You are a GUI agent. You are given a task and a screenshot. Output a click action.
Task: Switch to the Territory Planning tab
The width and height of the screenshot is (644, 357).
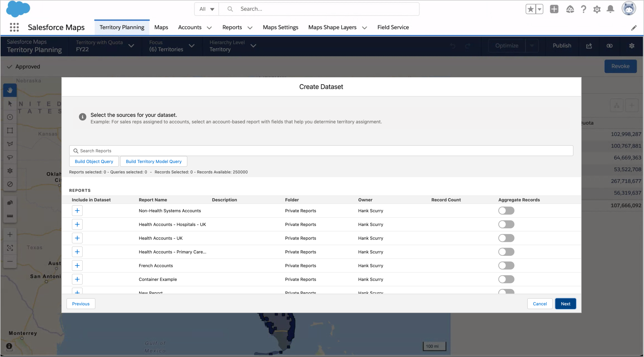click(122, 27)
